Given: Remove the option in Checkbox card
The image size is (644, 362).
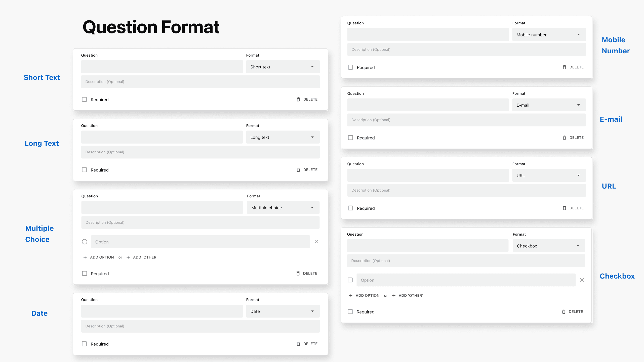Looking at the screenshot, I should (582, 280).
